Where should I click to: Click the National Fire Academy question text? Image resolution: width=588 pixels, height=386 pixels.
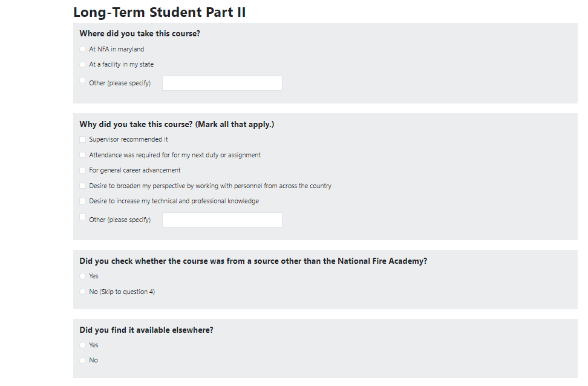(253, 261)
